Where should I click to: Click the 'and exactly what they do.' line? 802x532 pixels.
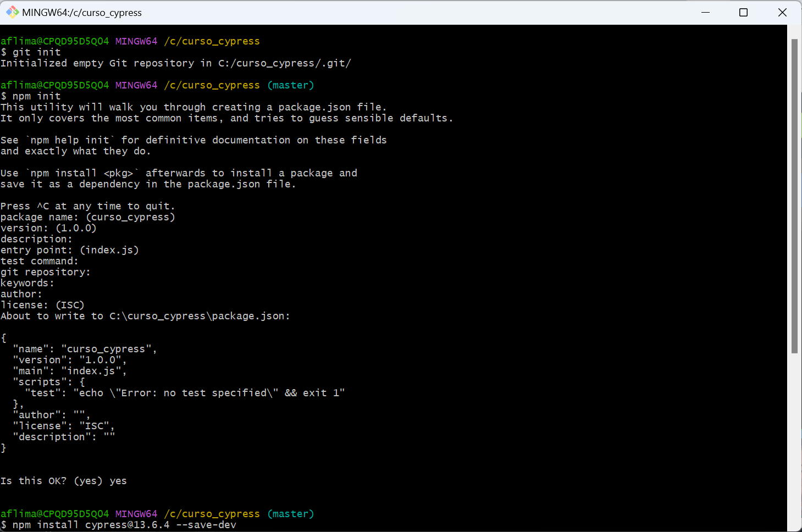[76, 151]
